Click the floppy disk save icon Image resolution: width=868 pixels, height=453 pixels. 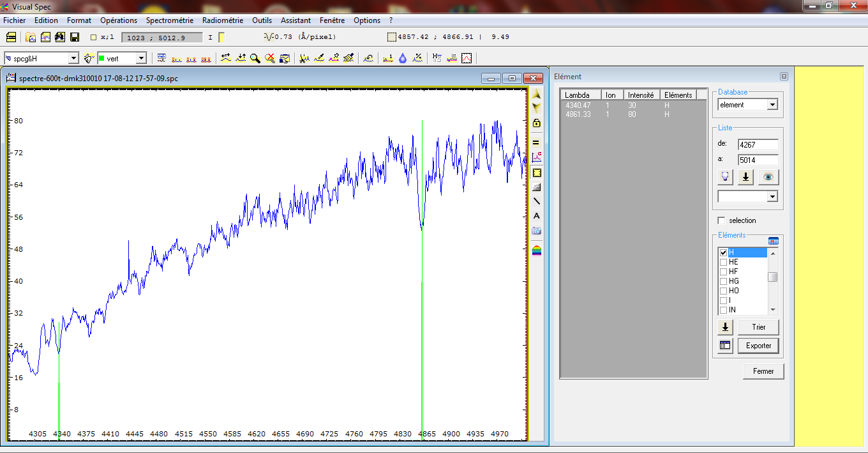click(x=75, y=37)
